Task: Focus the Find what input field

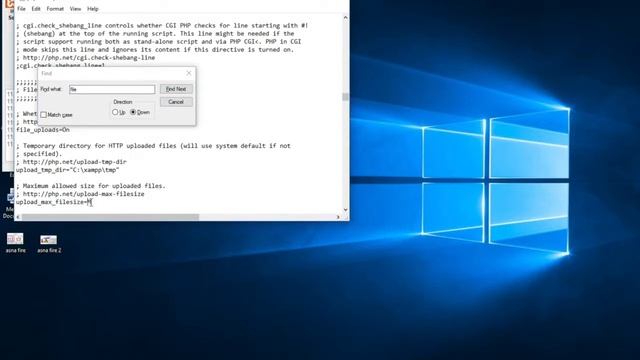Action: (112, 89)
